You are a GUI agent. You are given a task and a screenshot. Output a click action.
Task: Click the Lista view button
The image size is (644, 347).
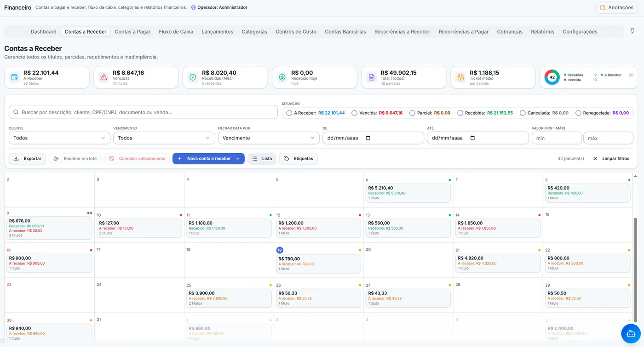262,159
